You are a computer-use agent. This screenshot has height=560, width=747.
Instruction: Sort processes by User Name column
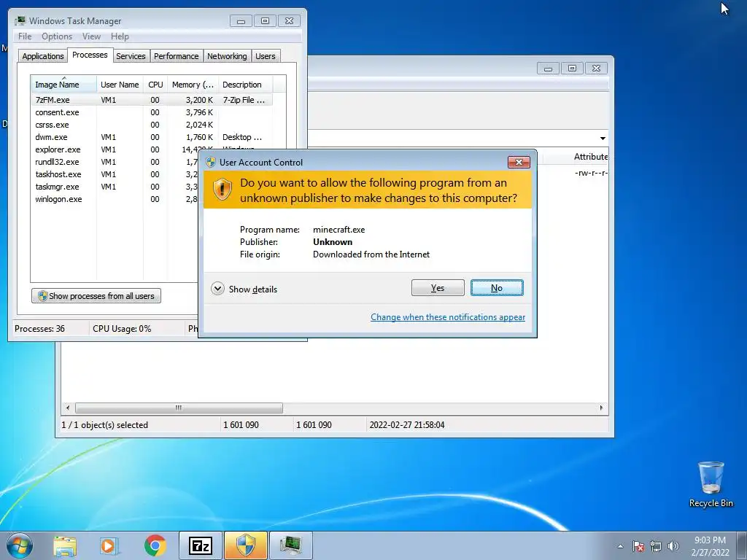120,85
